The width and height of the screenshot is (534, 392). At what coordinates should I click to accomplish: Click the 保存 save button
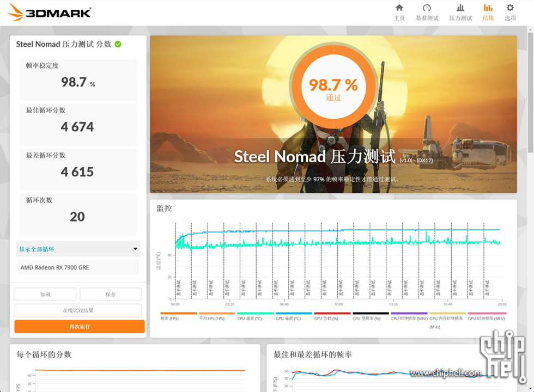pyautogui.click(x=111, y=295)
